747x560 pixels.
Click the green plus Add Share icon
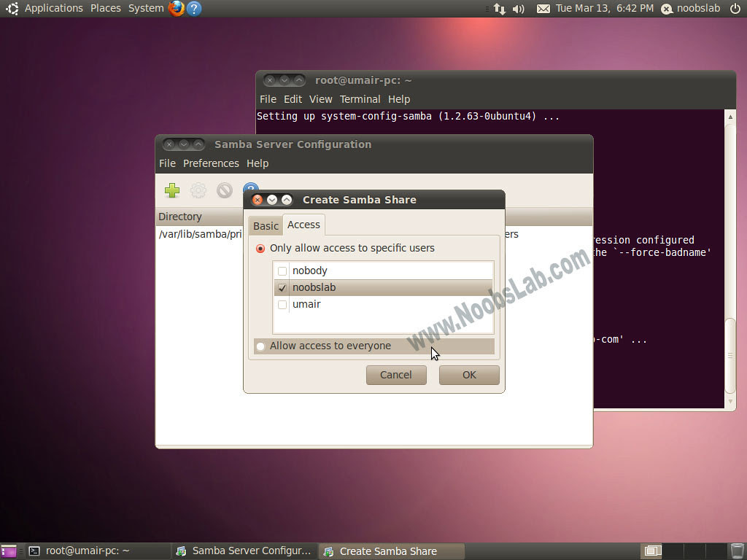(x=172, y=190)
